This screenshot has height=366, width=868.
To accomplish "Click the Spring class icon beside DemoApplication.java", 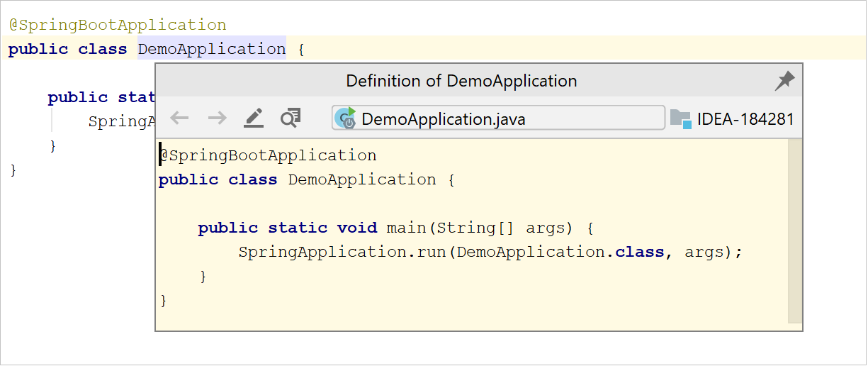I will [x=346, y=118].
